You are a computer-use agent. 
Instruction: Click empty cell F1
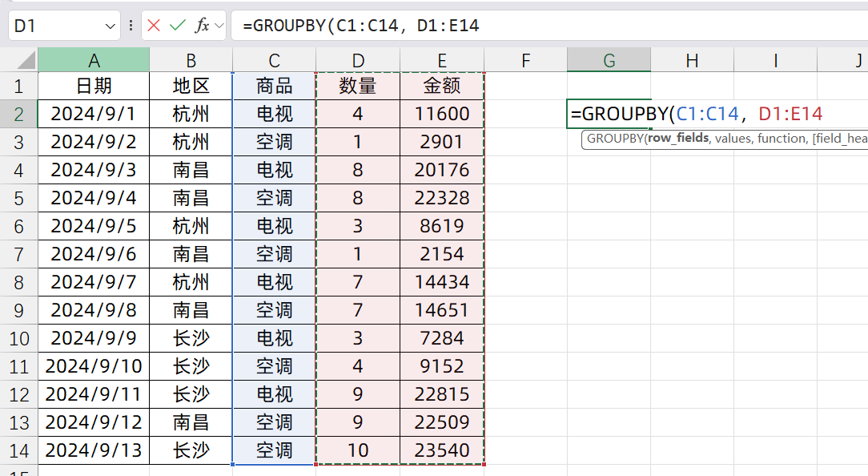click(x=525, y=86)
